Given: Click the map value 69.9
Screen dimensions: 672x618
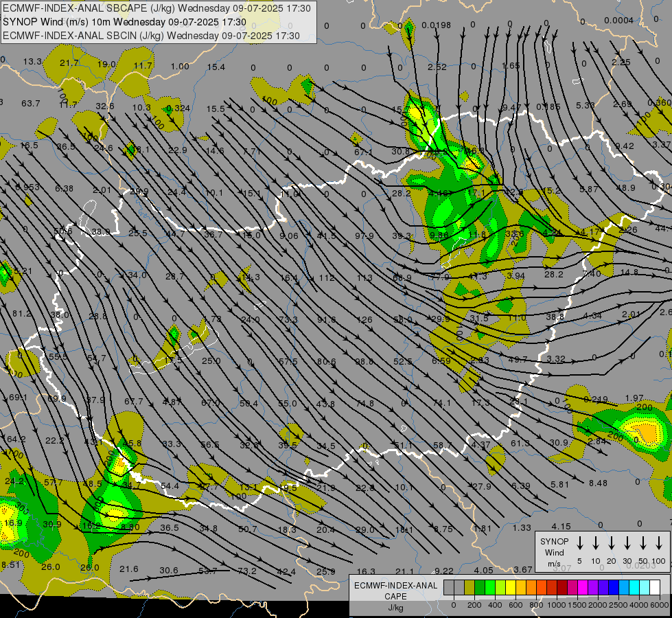Looking at the screenshot, I should 57,398.
